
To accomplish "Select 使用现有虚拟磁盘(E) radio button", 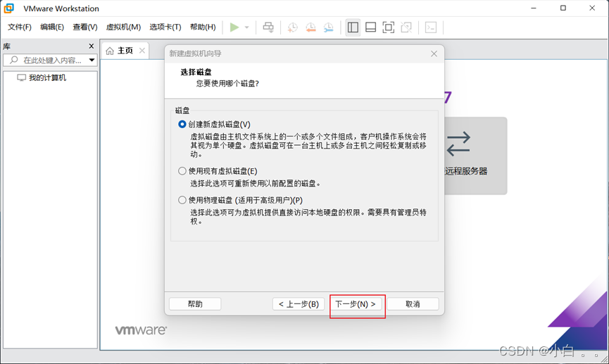I will click(182, 171).
